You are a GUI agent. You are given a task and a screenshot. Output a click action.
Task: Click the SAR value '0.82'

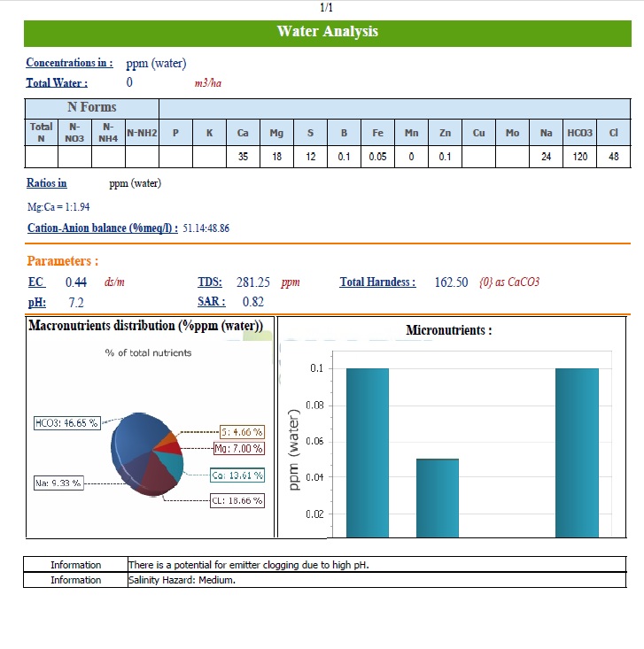point(253,302)
